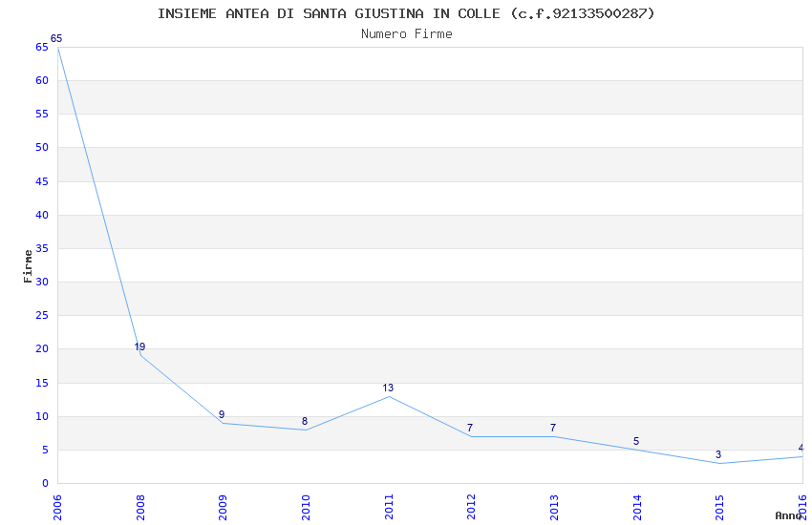Click the data label 5 above 2014
Viewport: 812px width, 525px height.
pyautogui.click(x=636, y=441)
